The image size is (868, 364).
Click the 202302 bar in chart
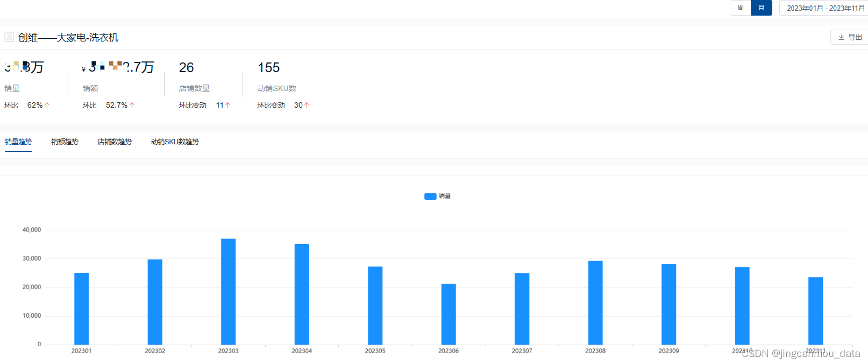point(155,302)
